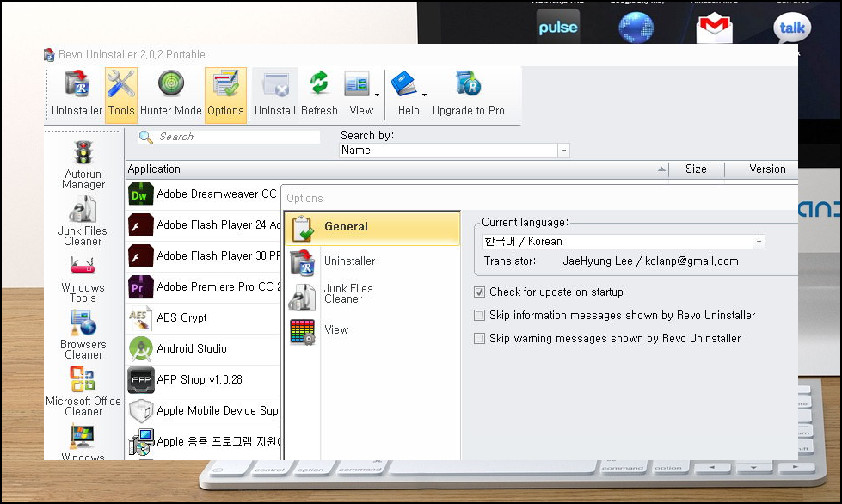The height and width of the screenshot is (504, 842).
Task: Select Uninstaller options category
Action: (349, 261)
